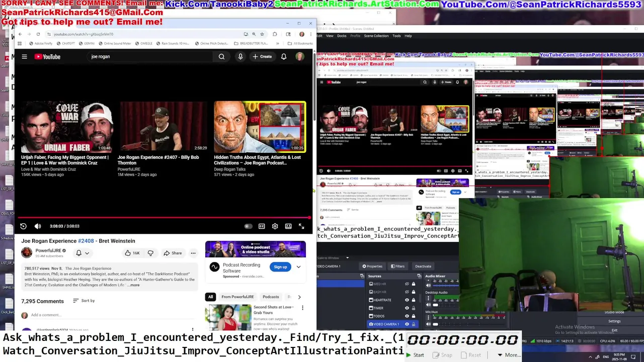
Task: Dislike the Bret Weinstein video
Action: (x=150, y=253)
